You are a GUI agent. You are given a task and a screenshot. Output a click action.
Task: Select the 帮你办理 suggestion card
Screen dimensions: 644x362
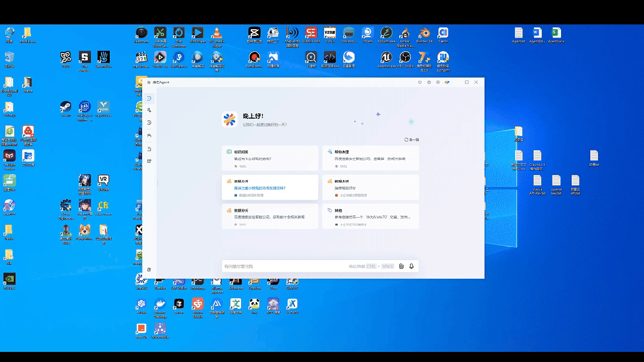click(x=370, y=158)
